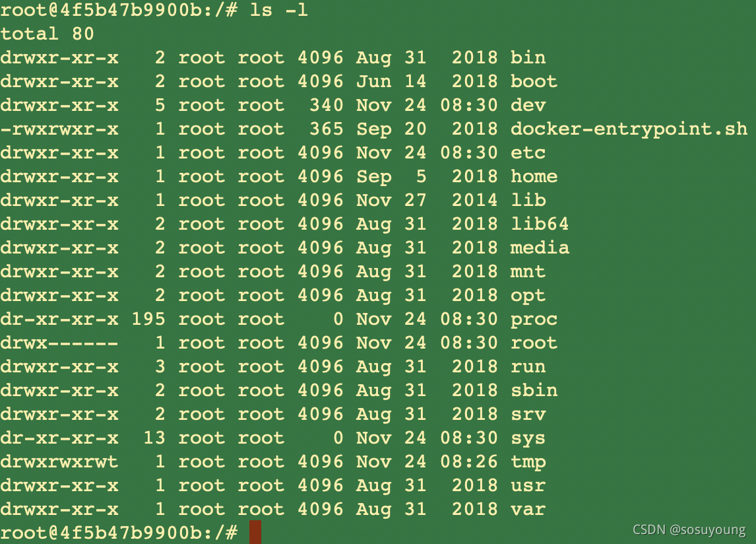
Task: Click the lib64 directory name
Action: pyautogui.click(x=540, y=224)
